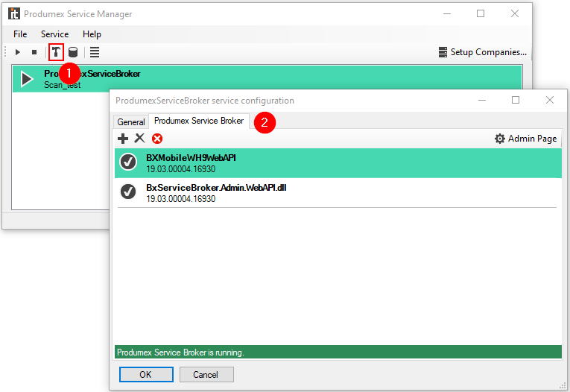570x392 pixels.
Task: Open the Service menu
Action: 54,34
